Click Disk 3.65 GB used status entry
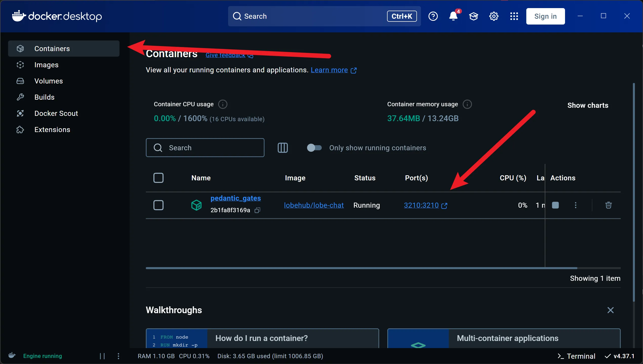Viewport: 643px width, 364px height. pos(270,356)
